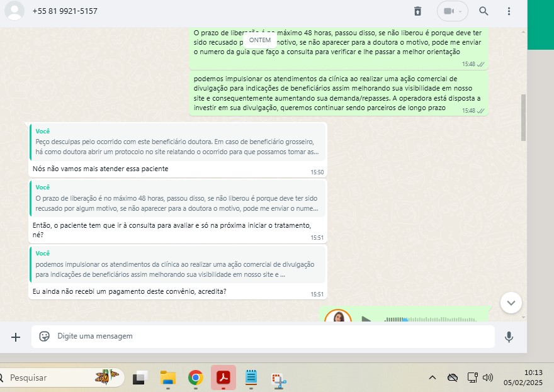Open Adobe Acrobat from the taskbar
554x392 pixels.
tap(223, 378)
